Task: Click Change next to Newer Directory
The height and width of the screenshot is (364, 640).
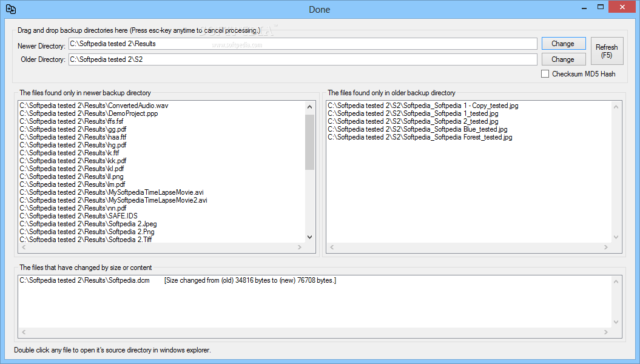Action: [x=563, y=43]
